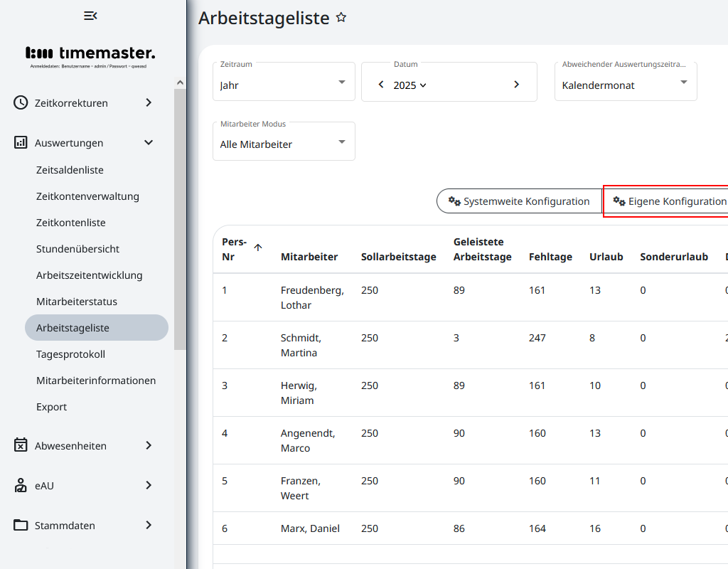Toggle the sort arrow on Pers-Nr column
Image resolution: width=728 pixels, height=569 pixels.
257,246
